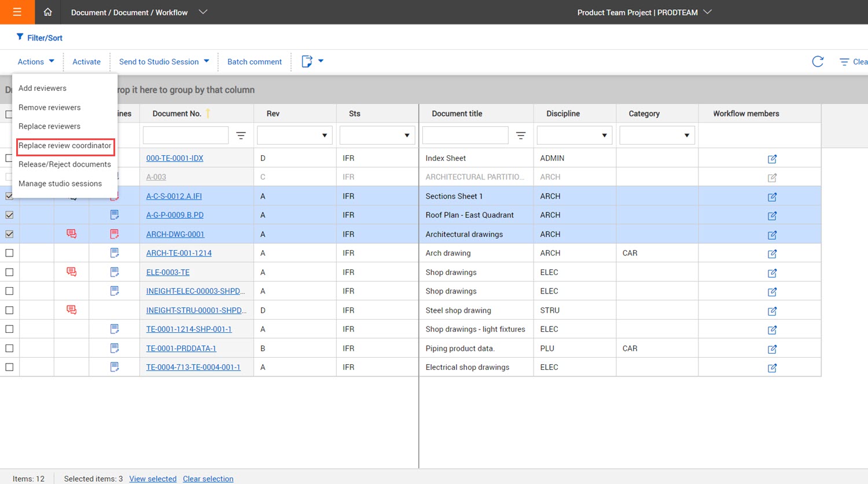Click the red comment icon for ELE-0003-TE
Screen dimensions: 868x484
[71, 272]
